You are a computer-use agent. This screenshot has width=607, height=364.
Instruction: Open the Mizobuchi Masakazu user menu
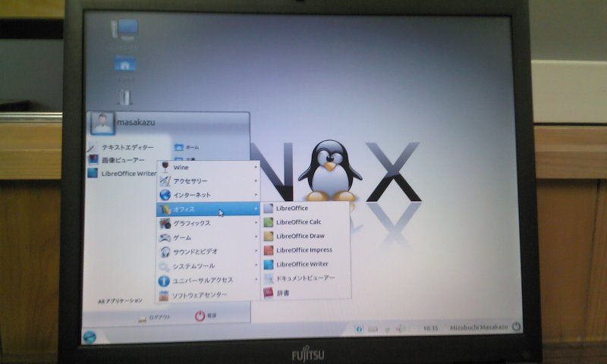click(x=479, y=328)
